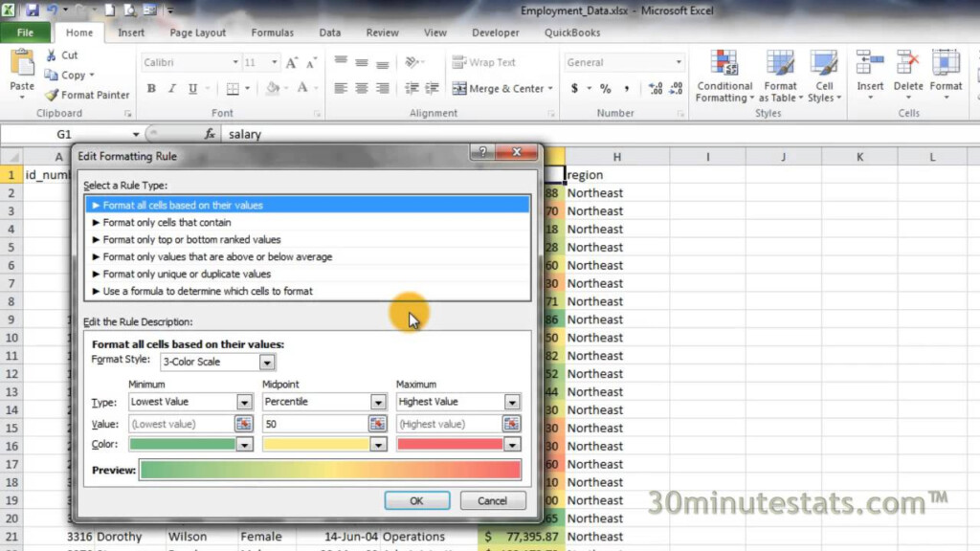Viewport: 980px width, 551px height.
Task: Open the General number format dropdown
Action: pyautogui.click(x=679, y=62)
